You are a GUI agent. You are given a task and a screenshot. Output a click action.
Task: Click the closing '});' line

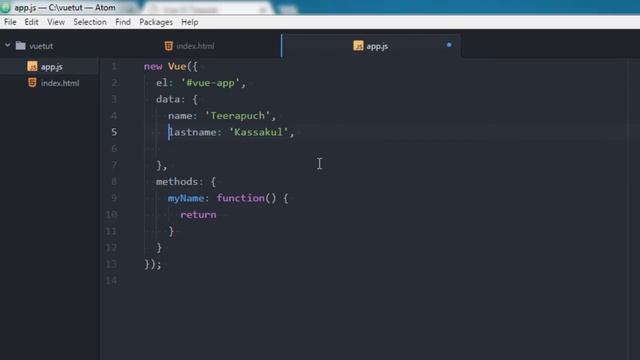pyautogui.click(x=153, y=264)
